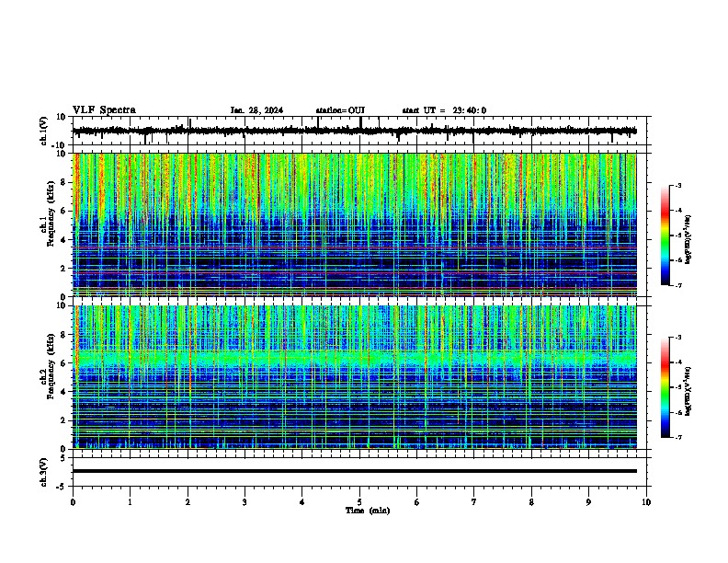Select the "start UT = 23:40: 0" header text
This screenshot has width=728, height=563.
444,110
